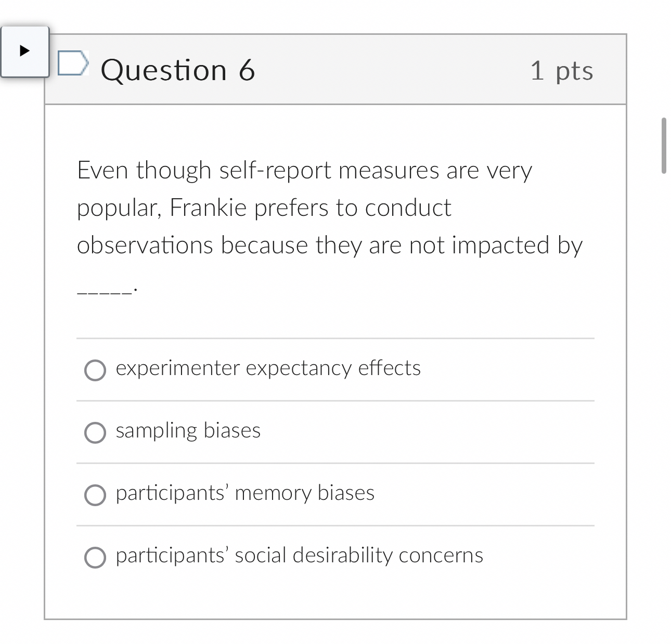Click the '1 pts' label
Viewport: 671px width, 644px height.
(561, 72)
